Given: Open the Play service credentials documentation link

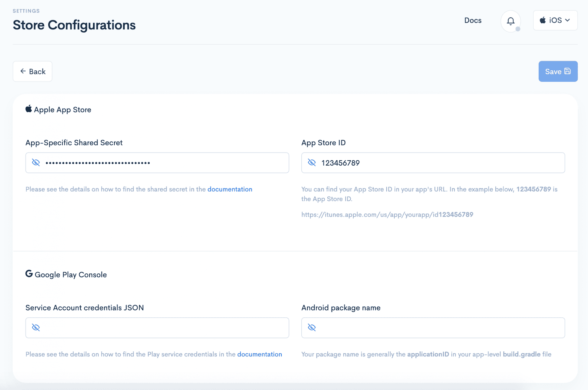Looking at the screenshot, I should (x=260, y=354).
